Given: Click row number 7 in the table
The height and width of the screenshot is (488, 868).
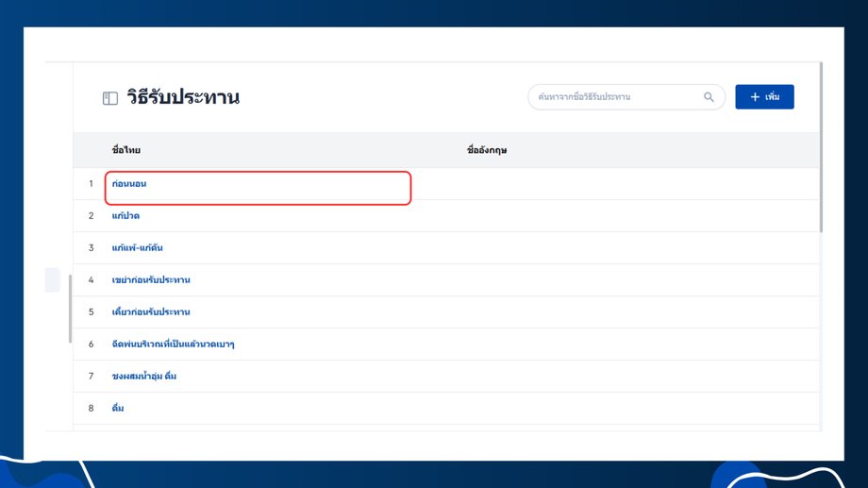Looking at the screenshot, I should pyautogui.click(x=91, y=377).
